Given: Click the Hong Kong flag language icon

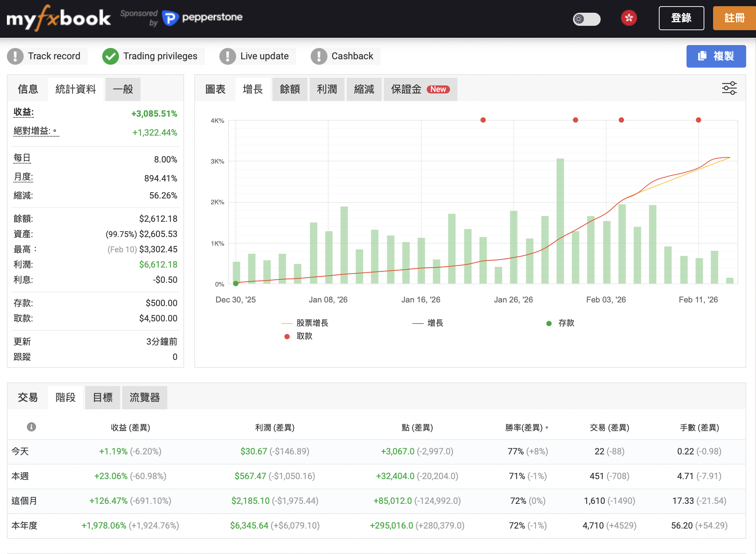Looking at the screenshot, I should point(629,18).
